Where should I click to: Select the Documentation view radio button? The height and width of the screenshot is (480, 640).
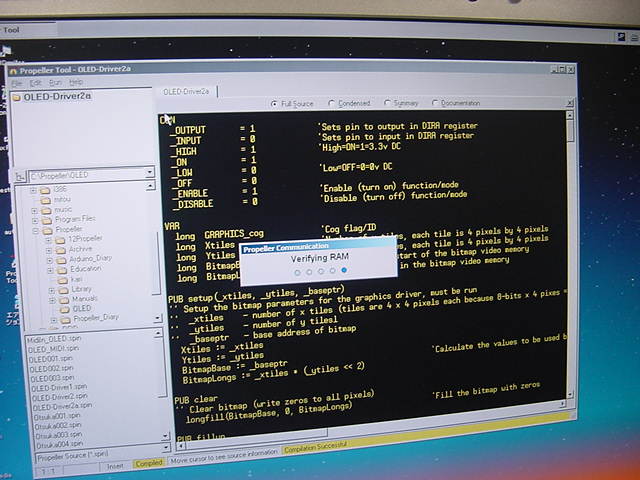435,103
